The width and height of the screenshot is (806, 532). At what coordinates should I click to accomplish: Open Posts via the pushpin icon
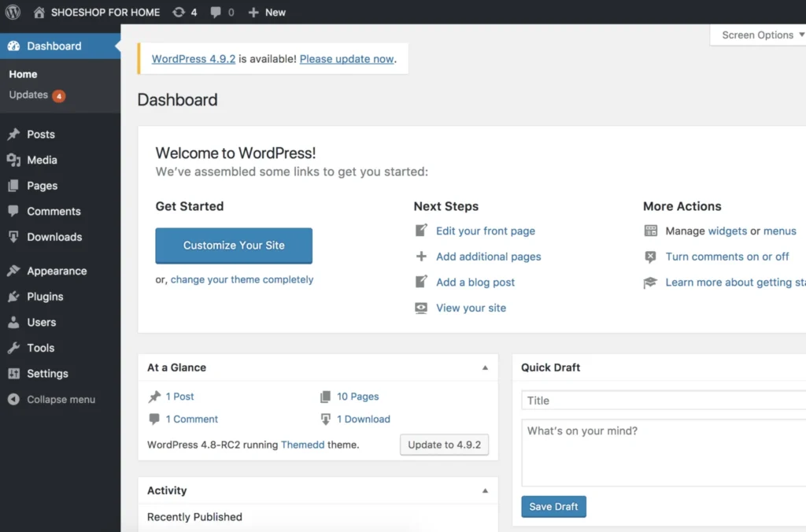point(13,135)
